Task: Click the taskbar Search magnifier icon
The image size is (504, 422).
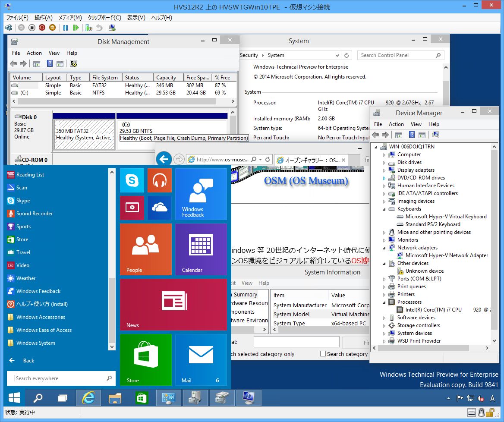Action: pyautogui.click(x=38, y=398)
